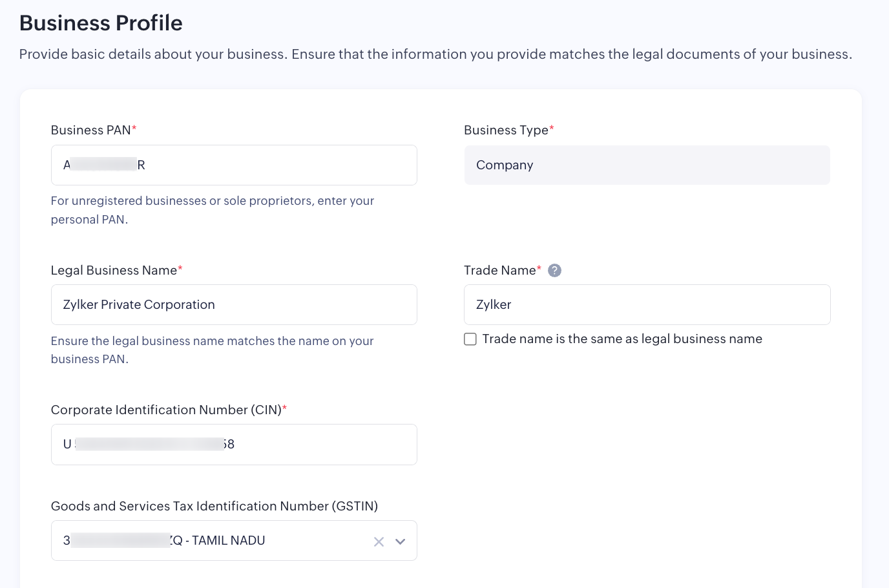The image size is (889, 588).
Task: Click the Goods and Services Tax Identification Number label
Action: point(214,506)
